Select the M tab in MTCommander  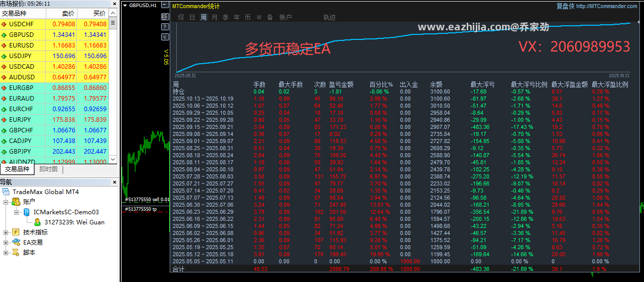pyautogui.click(x=259, y=17)
